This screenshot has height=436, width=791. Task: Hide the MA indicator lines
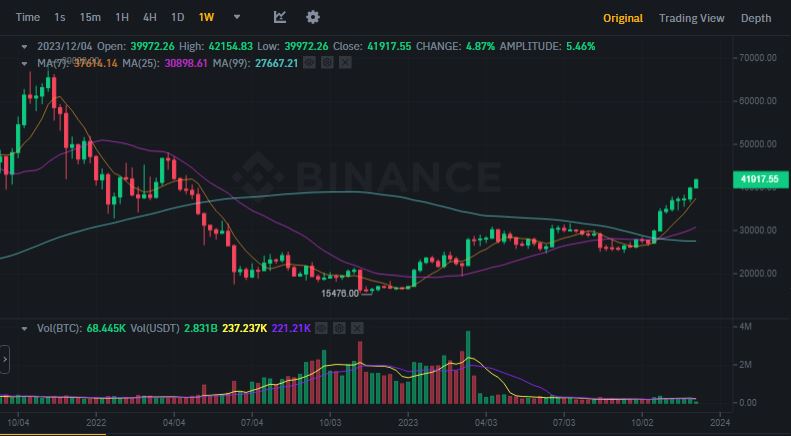(x=310, y=63)
